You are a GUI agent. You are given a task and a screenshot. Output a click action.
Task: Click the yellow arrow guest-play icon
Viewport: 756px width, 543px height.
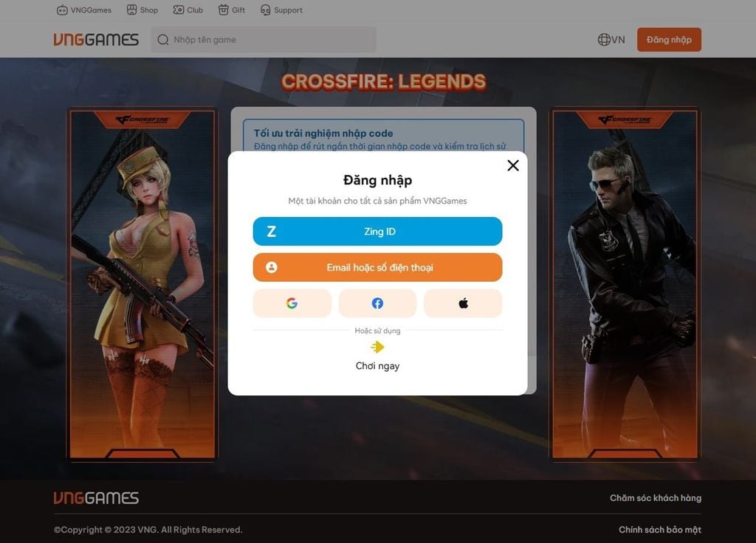[377, 347]
